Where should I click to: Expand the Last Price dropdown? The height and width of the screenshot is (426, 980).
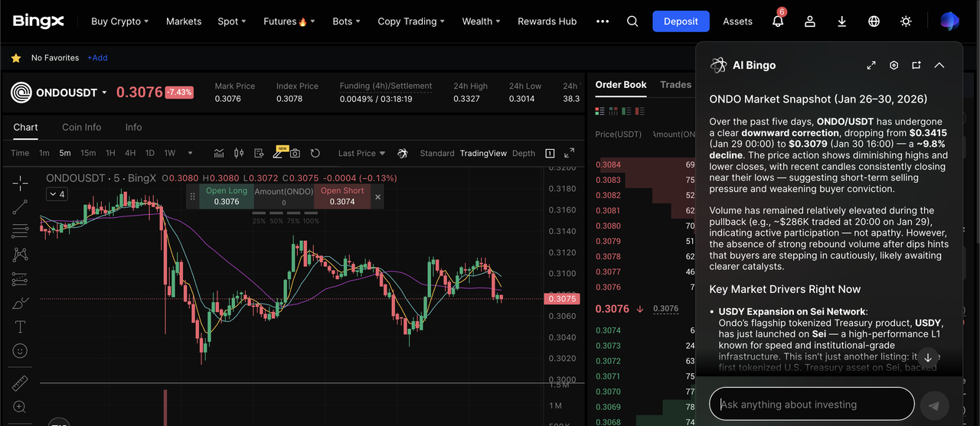point(361,153)
